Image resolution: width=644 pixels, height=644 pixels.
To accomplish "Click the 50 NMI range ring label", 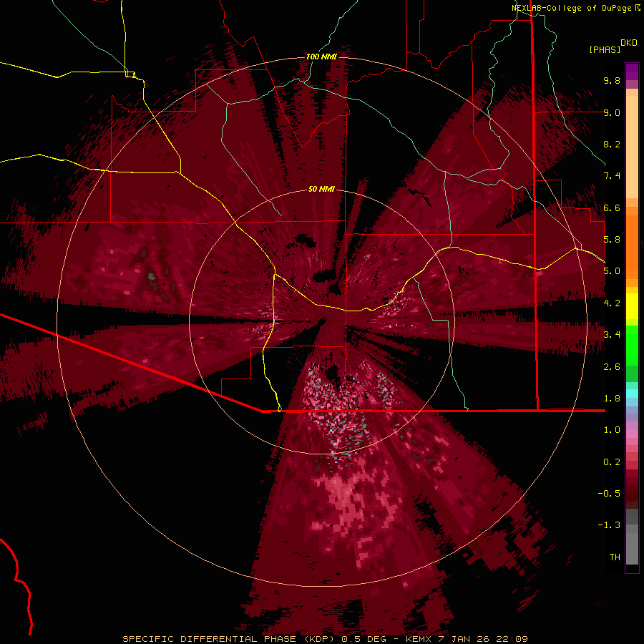I will (321, 189).
